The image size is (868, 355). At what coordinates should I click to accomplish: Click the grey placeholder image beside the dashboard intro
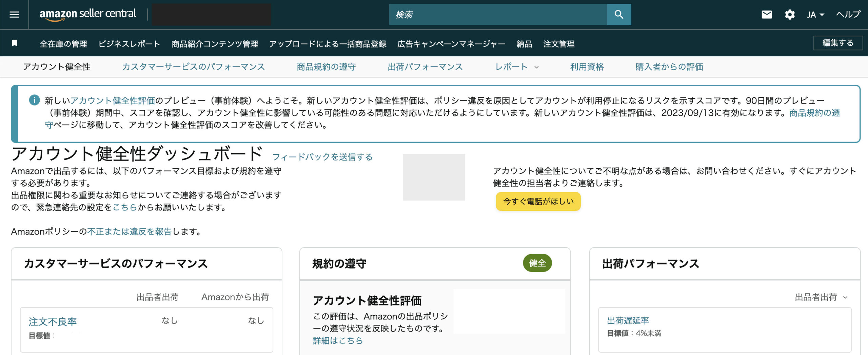(x=434, y=177)
